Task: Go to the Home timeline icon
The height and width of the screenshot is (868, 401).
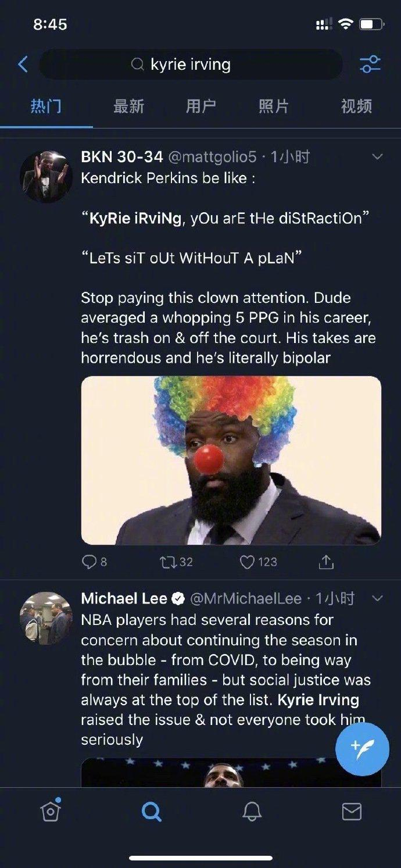Action: point(51,811)
